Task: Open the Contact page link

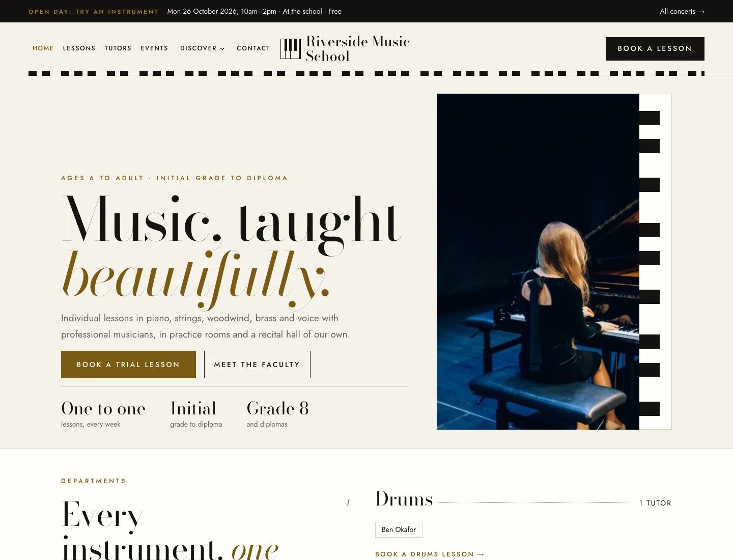Action: (x=253, y=48)
